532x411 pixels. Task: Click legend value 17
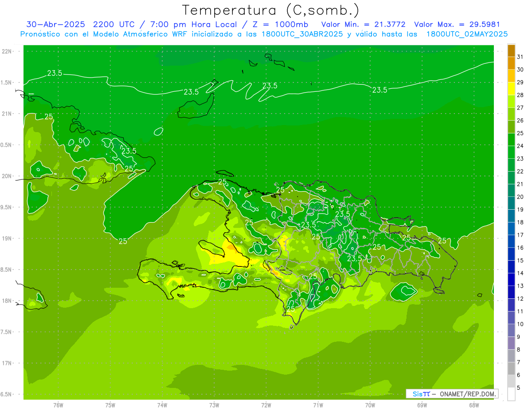click(x=520, y=235)
